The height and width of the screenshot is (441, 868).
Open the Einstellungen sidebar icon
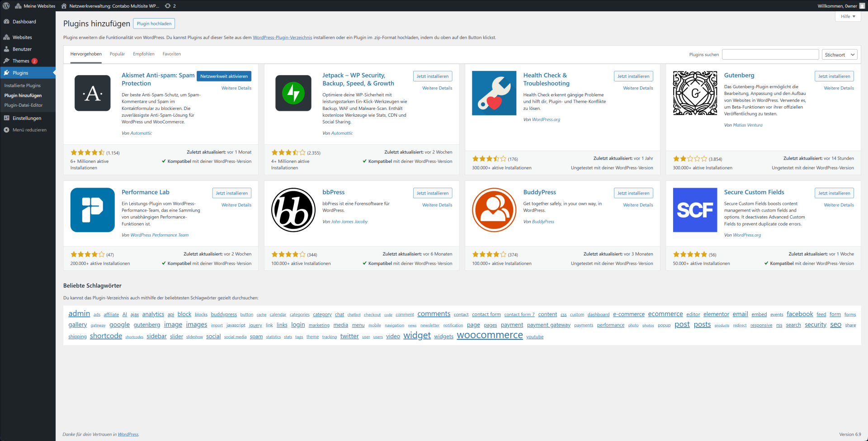[6, 118]
